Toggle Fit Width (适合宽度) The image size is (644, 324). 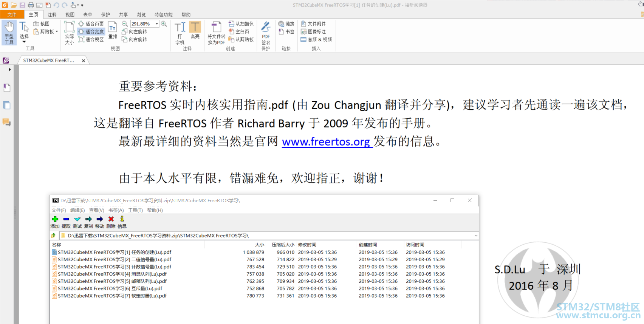pyautogui.click(x=91, y=32)
